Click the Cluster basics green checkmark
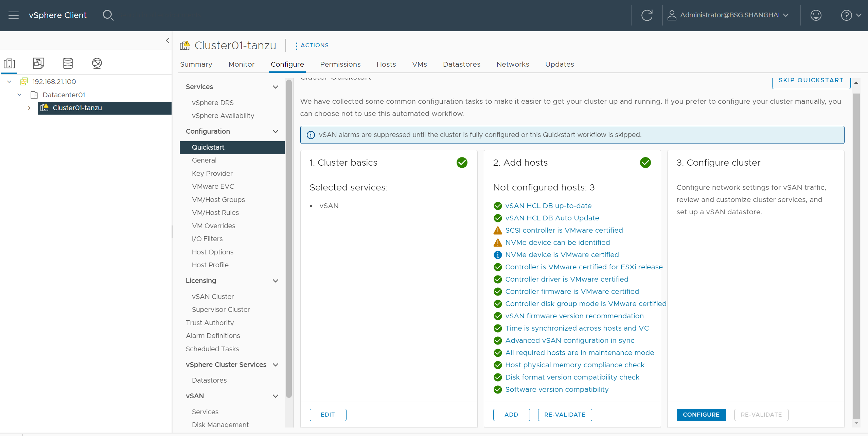This screenshot has height=436, width=868. pyautogui.click(x=462, y=163)
